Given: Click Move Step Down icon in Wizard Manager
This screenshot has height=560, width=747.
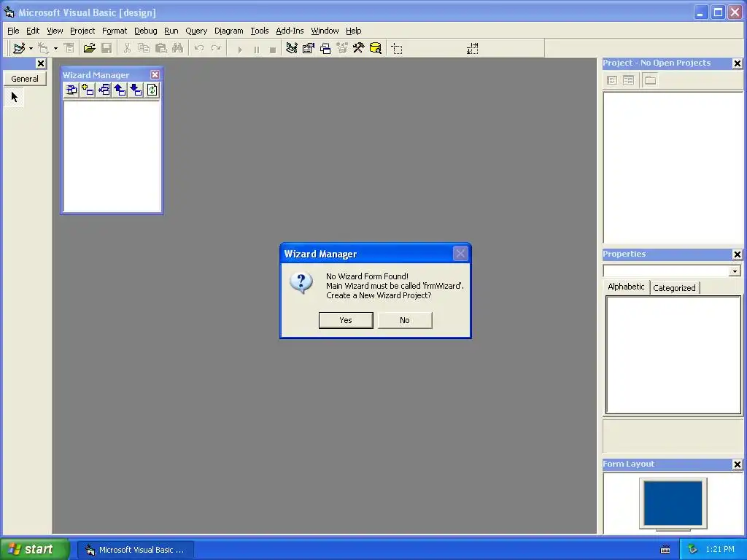Looking at the screenshot, I should 136,90.
